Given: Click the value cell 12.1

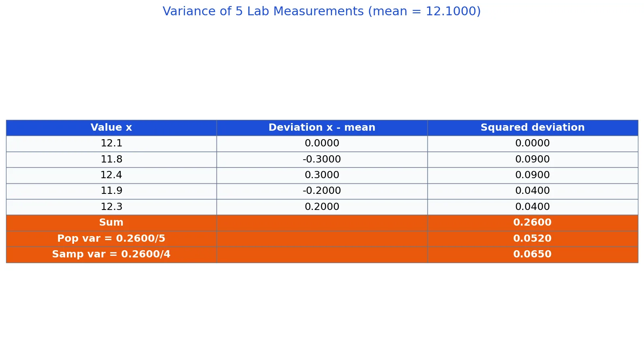Looking at the screenshot, I should click(111, 144).
